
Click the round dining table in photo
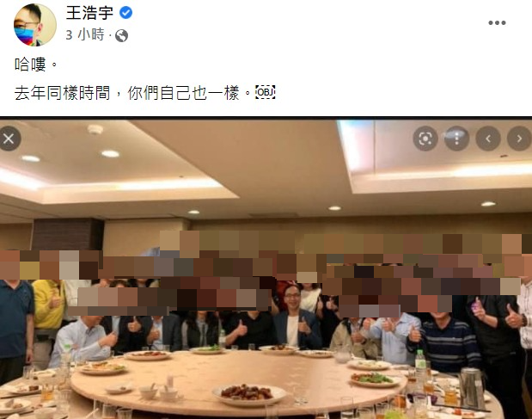[x=239, y=381]
